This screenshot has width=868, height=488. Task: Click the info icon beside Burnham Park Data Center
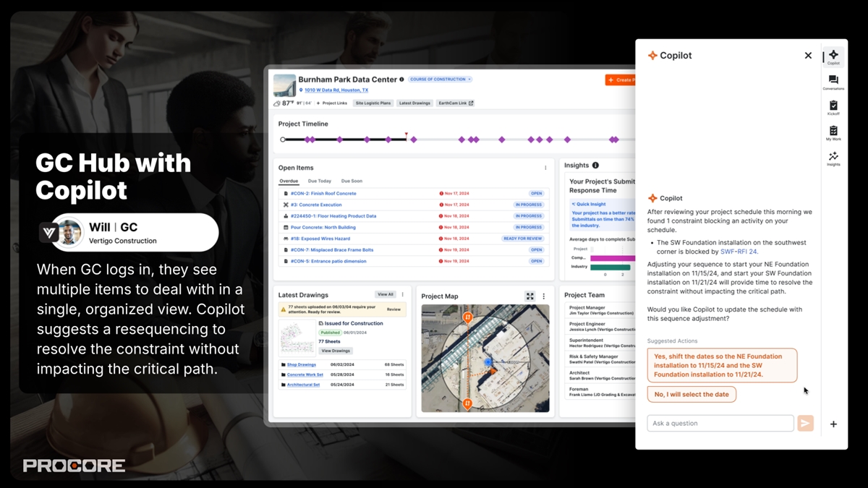pyautogui.click(x=401, y=80)
